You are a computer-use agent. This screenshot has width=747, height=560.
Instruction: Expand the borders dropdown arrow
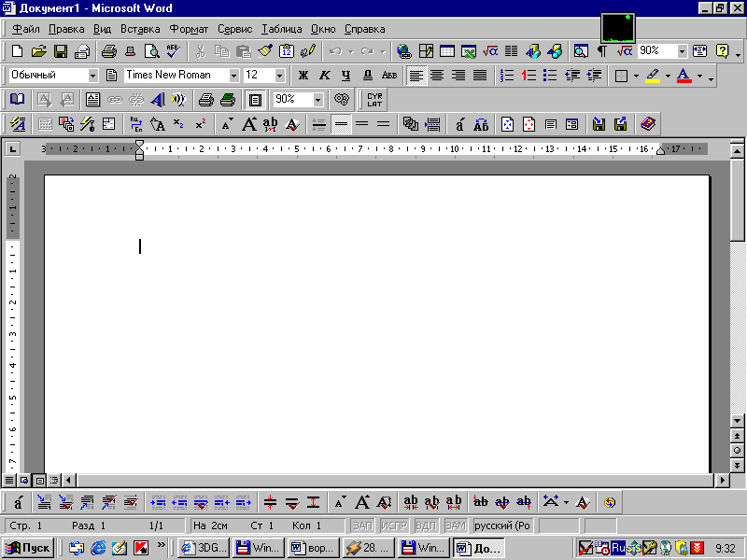(636, 76)
